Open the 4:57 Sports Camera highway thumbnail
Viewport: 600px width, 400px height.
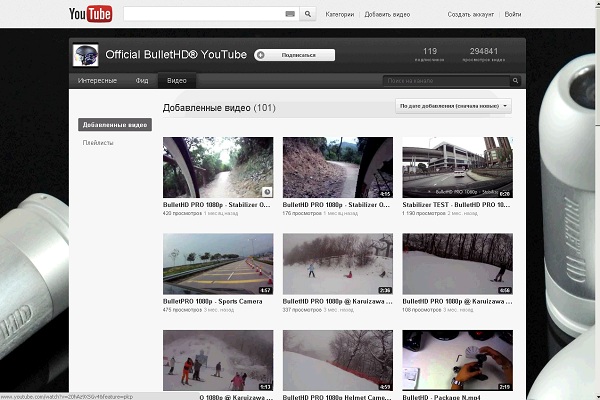tap(218, 264)
